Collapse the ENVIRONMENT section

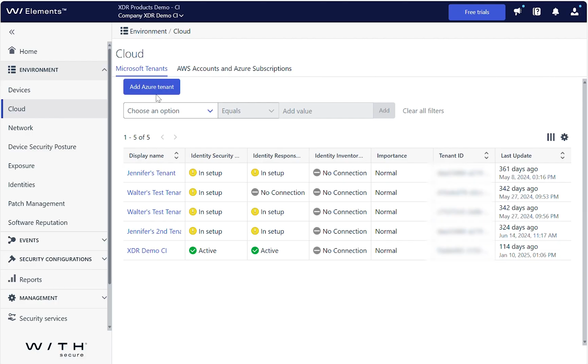pos(104,70)
